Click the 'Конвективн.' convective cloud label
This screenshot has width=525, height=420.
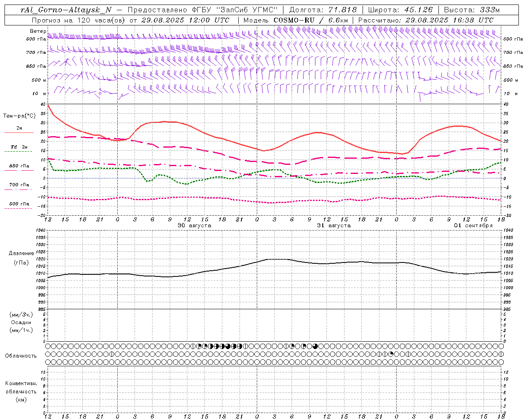coord(21,383)
